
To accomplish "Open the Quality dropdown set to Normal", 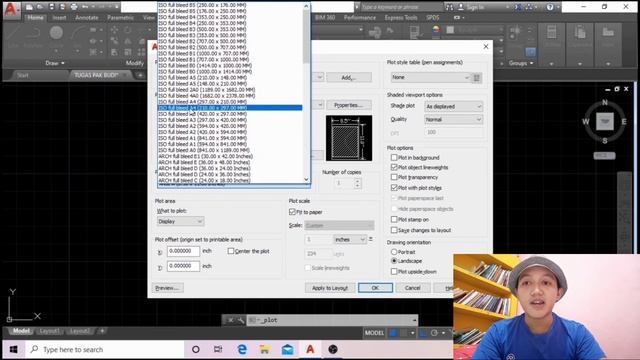I will pyautogui.click(x=453, y=120).
